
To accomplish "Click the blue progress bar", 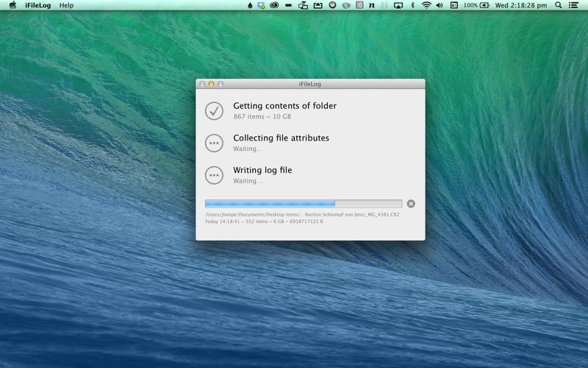I will (x=303, y=204).
